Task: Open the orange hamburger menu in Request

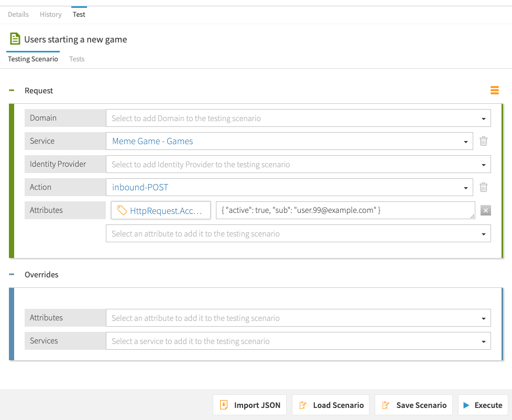Action: (494, 91)
